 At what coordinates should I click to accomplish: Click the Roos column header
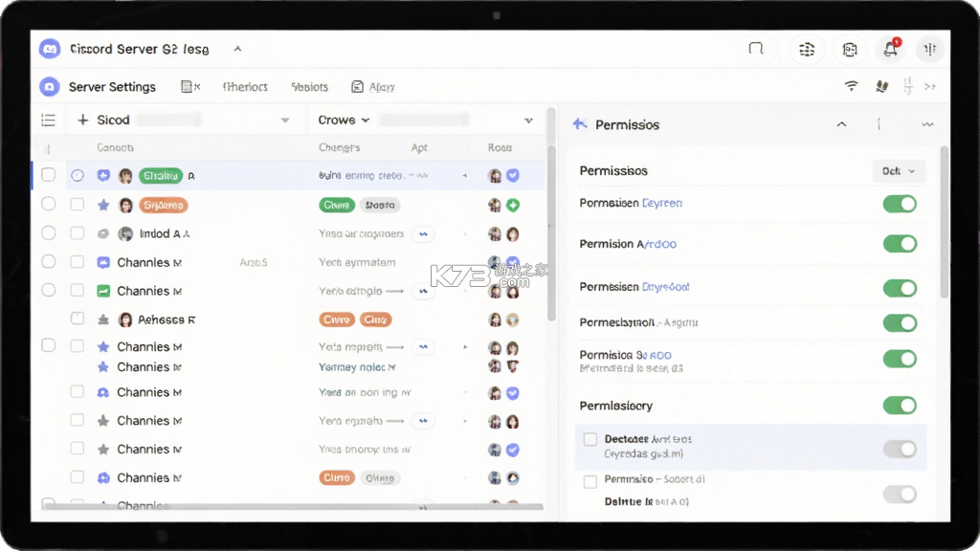coord(500,147)
